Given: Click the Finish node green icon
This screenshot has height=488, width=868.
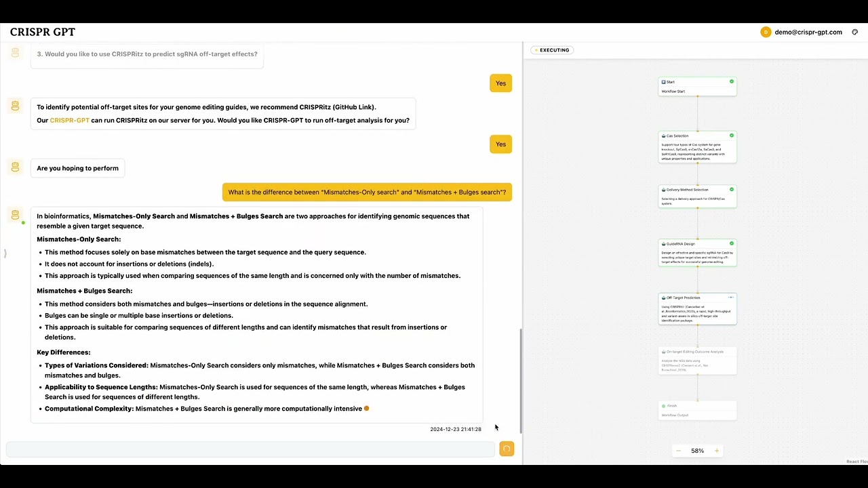Looking at the screenshot, I should point(664,406).
